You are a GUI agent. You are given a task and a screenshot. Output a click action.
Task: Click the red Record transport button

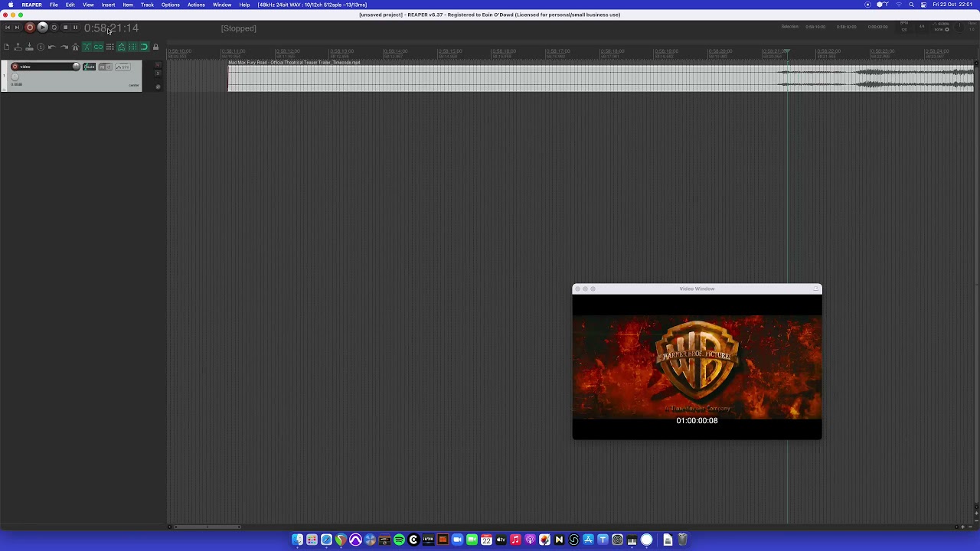(30, 28)
